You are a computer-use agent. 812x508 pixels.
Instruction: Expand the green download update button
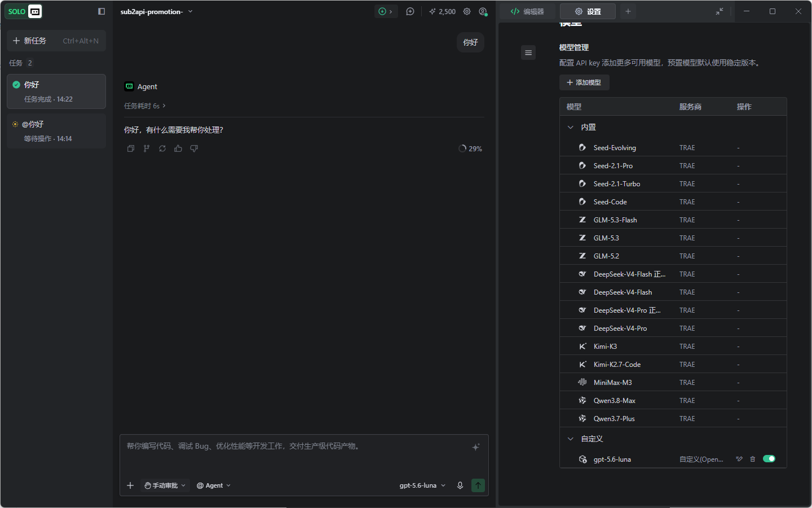click(x=386, y=11)
